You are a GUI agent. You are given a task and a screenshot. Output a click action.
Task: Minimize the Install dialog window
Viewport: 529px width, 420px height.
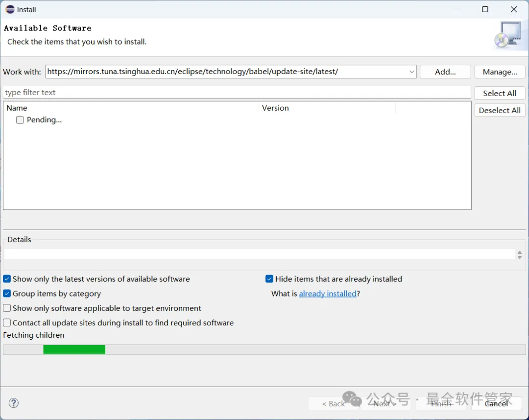pyautogui.click(x=457, y=9)
